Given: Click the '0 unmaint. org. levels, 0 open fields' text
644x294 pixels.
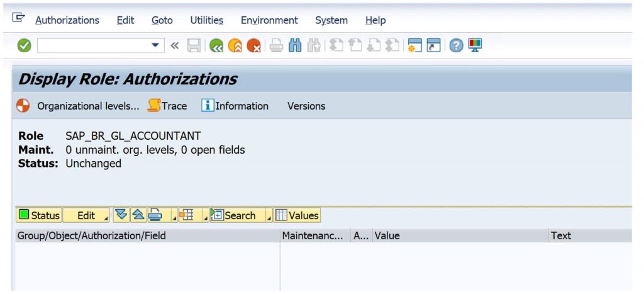Looking at the screenshot, I should tap(155, 150).
